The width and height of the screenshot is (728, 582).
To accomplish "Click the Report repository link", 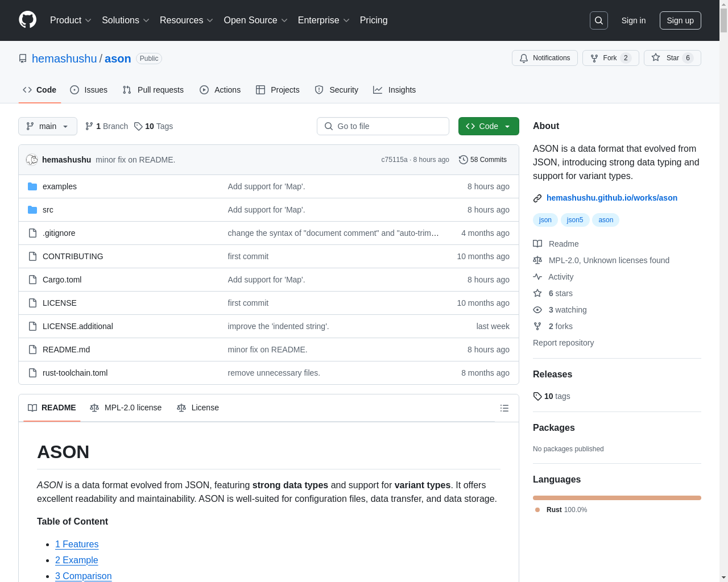I will (563, 343).
